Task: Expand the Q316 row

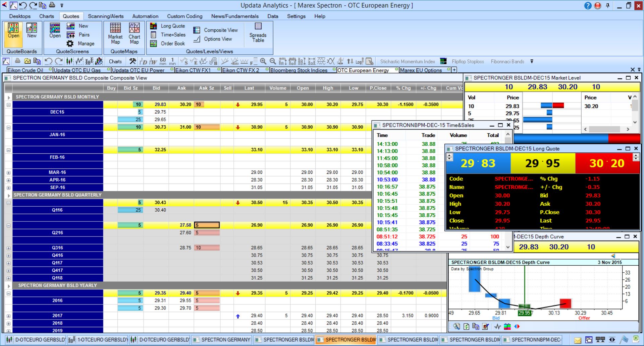Action: coord(9,248)
